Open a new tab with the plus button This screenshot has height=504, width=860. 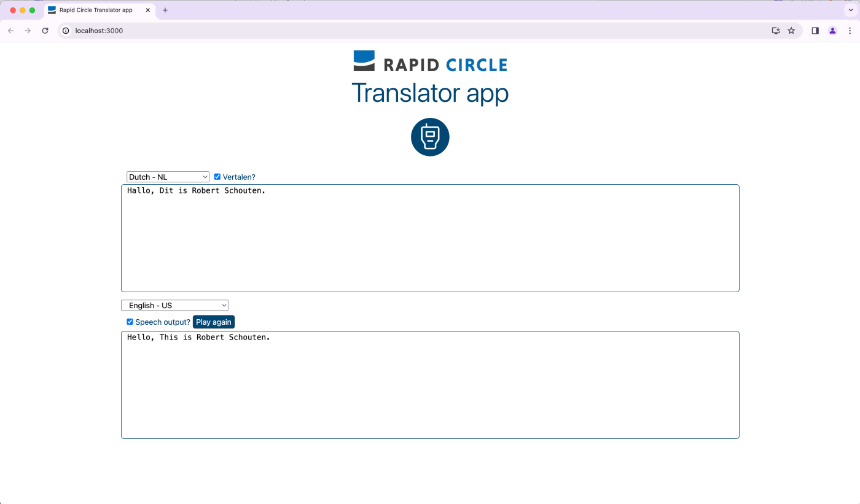tap(165, 10)
